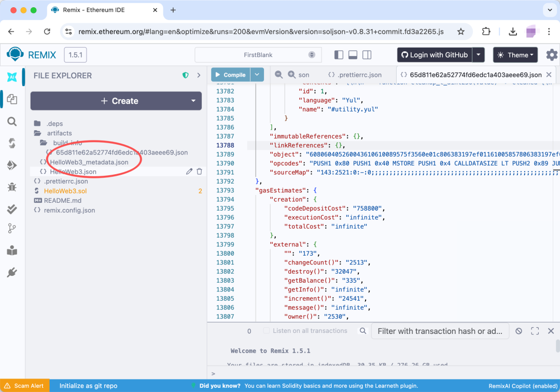The height and width of the screenshot is (392, 560).
Task: Rename HelloWeb3.json with pencil icon
Action: (189, 171)
